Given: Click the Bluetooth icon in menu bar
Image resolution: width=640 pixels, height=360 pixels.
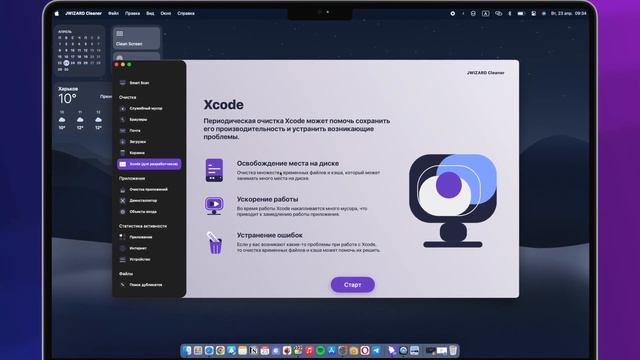Looking at the screenshot, I should coord(509,13).
